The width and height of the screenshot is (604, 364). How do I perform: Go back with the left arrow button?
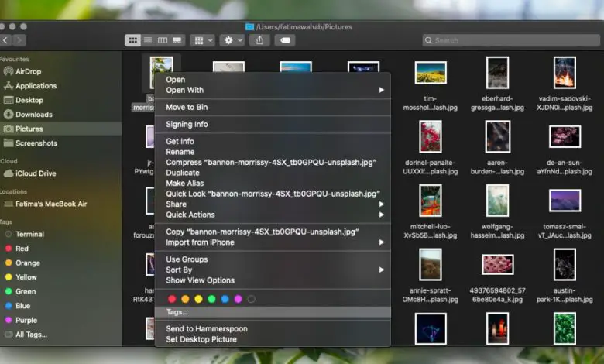pos(5,39)
